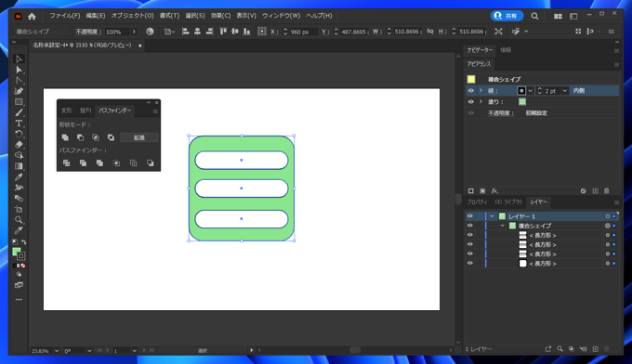
Task: Click horizontal align left icon
Action: (x=185, y=32)
